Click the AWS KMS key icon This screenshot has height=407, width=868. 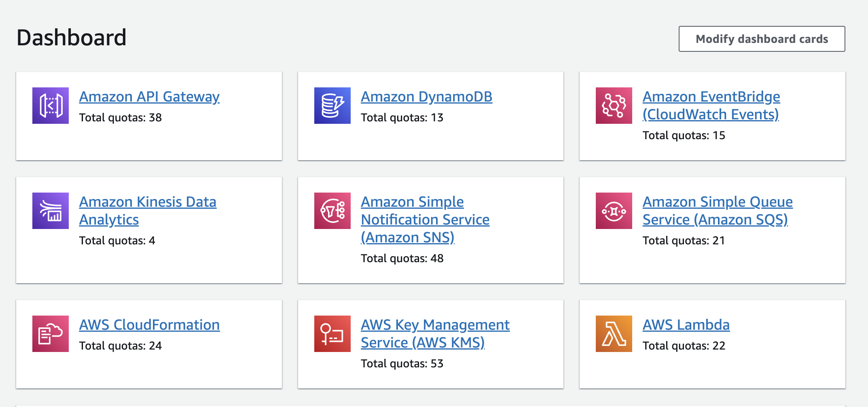pyautogui.click(x=332, y=334)
